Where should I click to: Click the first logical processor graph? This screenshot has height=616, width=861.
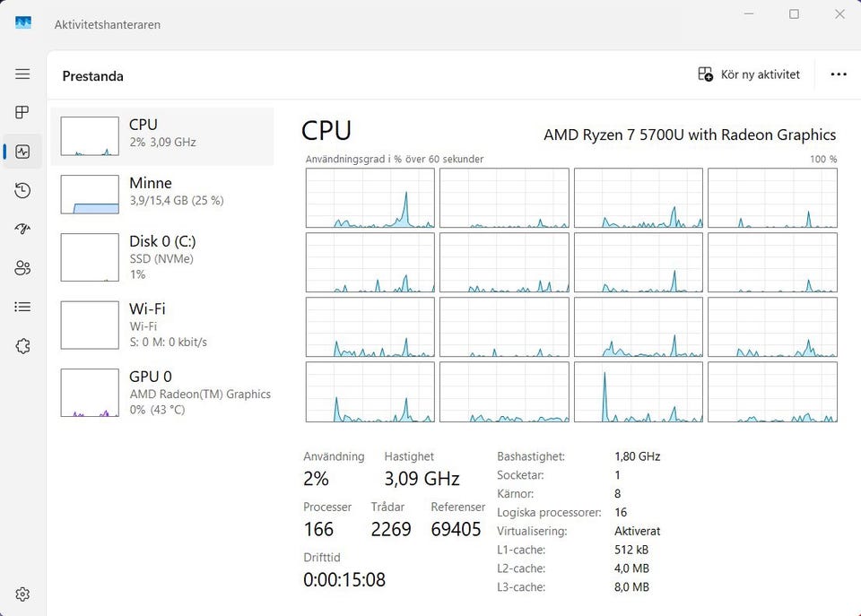370,197
